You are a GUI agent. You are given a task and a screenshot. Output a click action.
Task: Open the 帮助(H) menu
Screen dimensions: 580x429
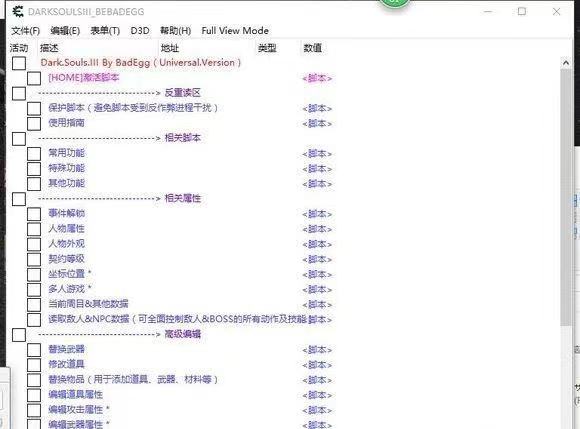[175, 31]
